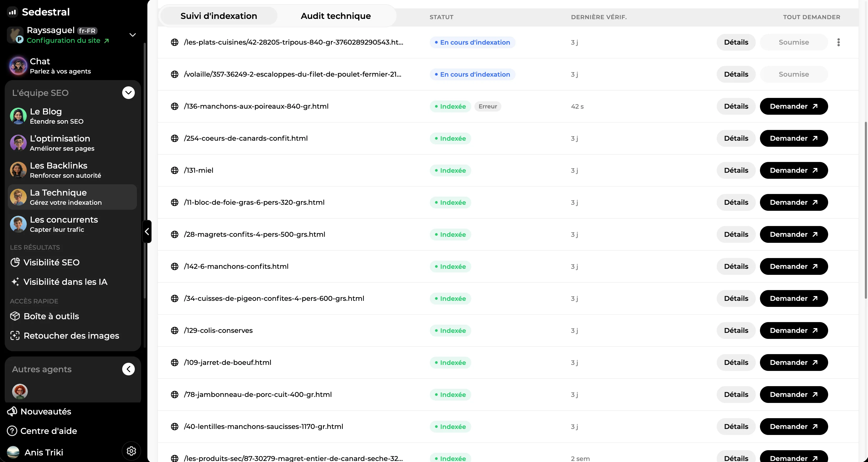
Task: Click globe icon of /131-miel row
Action: [x=175, y=170]
